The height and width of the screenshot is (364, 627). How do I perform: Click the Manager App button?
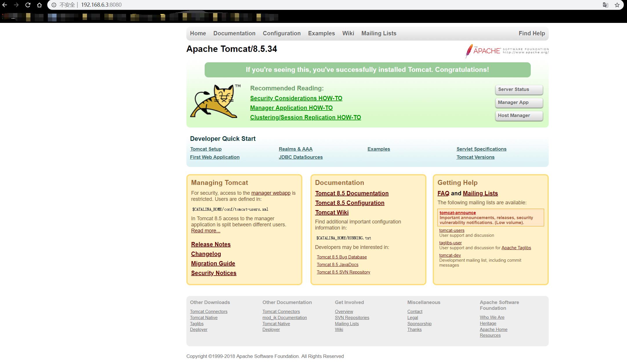519,103
